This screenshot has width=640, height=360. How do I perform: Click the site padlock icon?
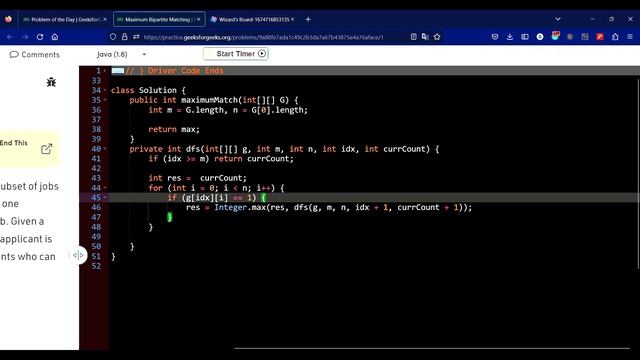[x=124, y=37]
